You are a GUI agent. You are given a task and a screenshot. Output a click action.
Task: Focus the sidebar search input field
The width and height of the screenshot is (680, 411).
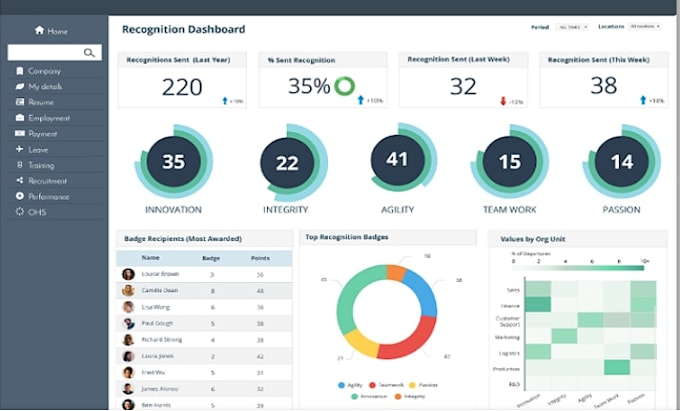45,52
